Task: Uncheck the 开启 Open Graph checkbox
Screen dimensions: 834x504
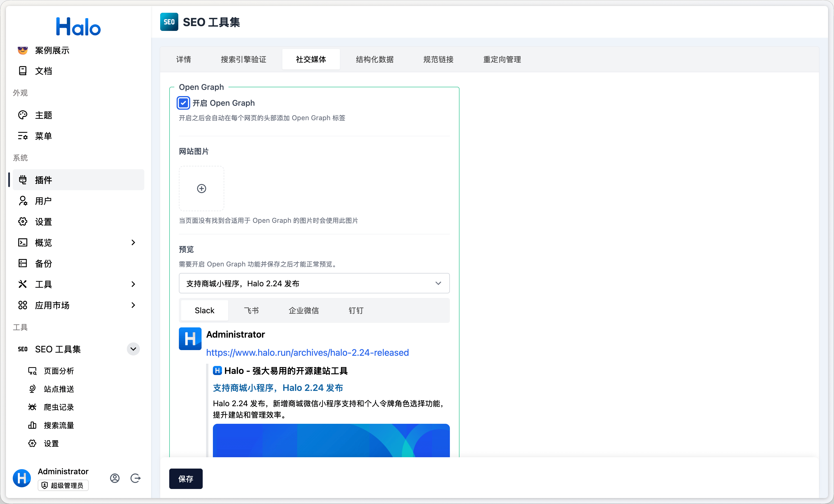Action: click(183, 103)
